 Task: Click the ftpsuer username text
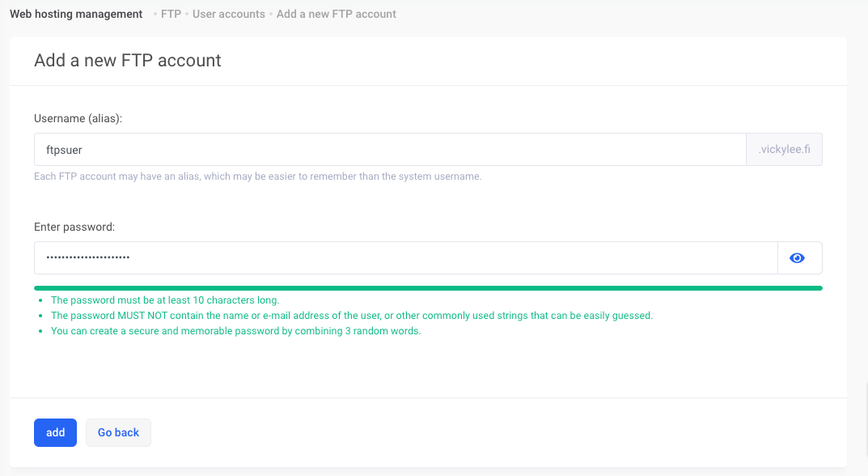(65, 150)
